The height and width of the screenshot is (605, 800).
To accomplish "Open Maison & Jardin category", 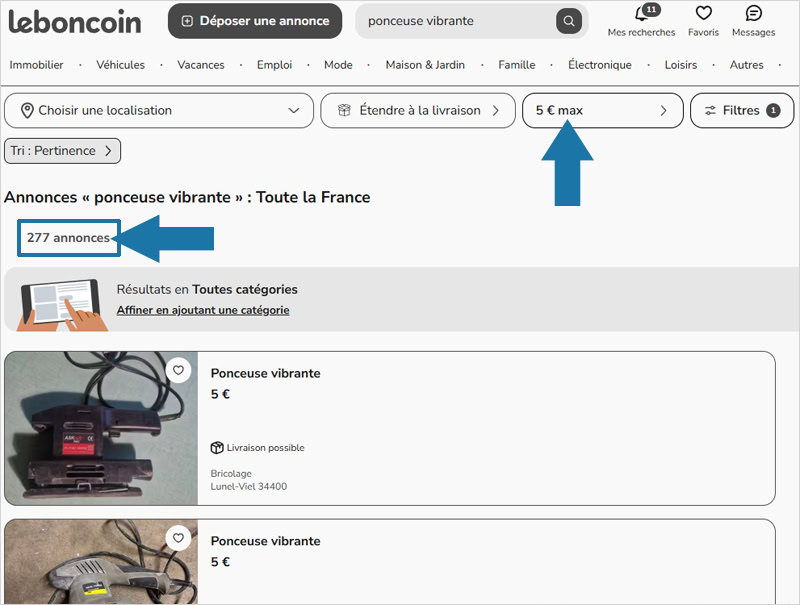I will pos(425,65).
